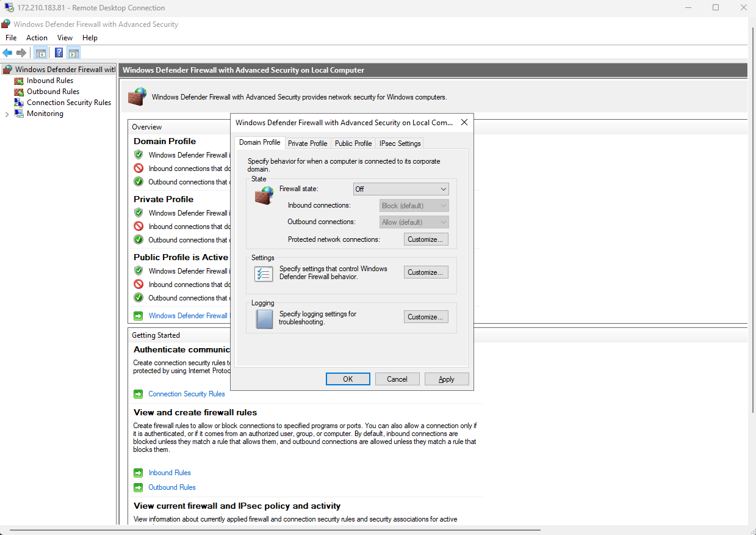Switch to the Public Profile tab
This screenshot has height=535, width=756.
(x=353, y=144)
